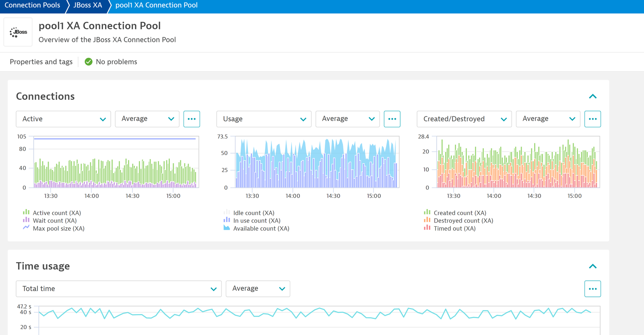Image resolution: width=644 pixels, height=335 pixels.
Task: Toggle Wait count (XA) legend entry
Action: [50, 221]
